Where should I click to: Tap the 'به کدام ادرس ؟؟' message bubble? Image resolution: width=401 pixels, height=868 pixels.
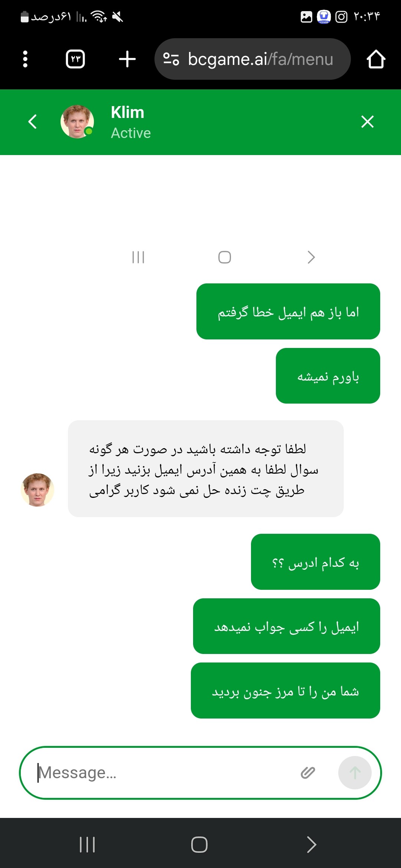(x=316, y=562)
